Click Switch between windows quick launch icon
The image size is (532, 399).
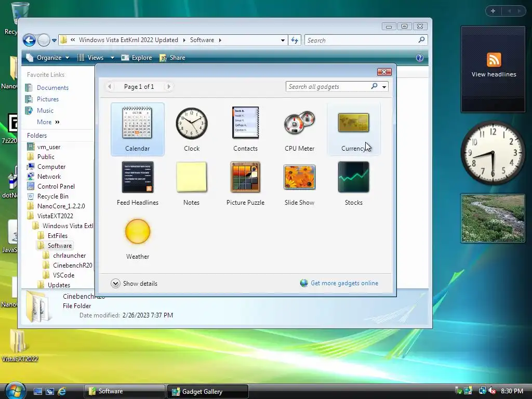[50, 391]
